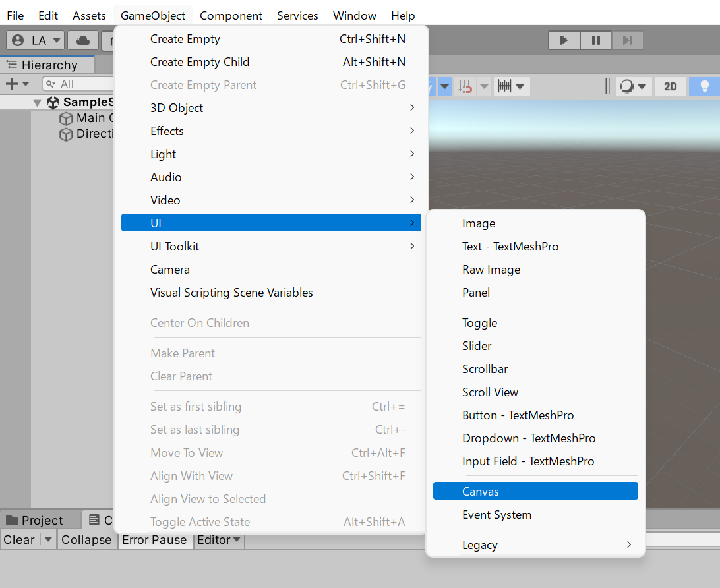720x588 pixels.
Task: Click the Play button in the toolbar
Action: point(564,40)
